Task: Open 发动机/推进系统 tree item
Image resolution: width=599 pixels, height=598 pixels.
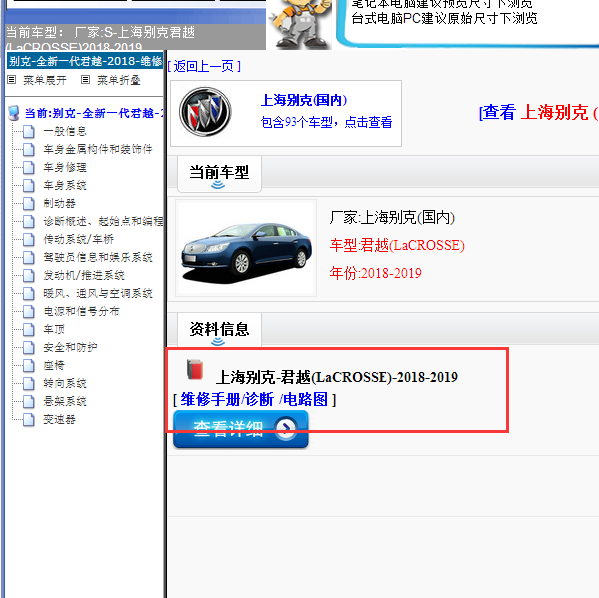Action: click(84, 275)
